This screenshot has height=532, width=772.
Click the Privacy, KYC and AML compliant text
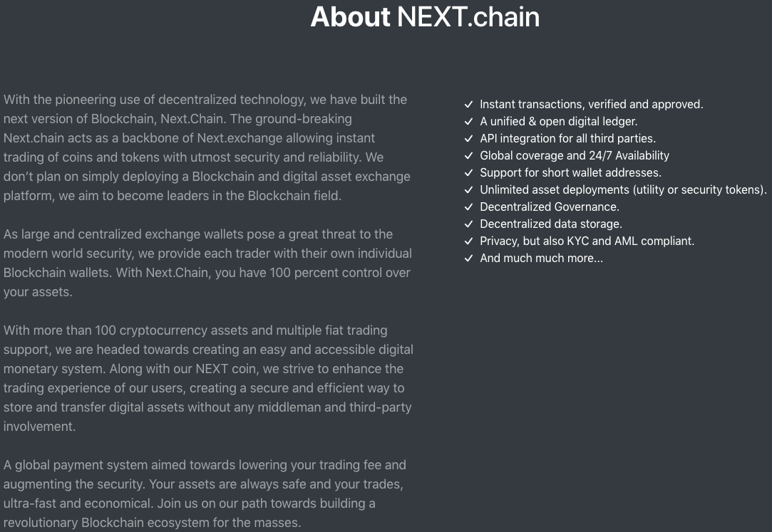[587, 241]
